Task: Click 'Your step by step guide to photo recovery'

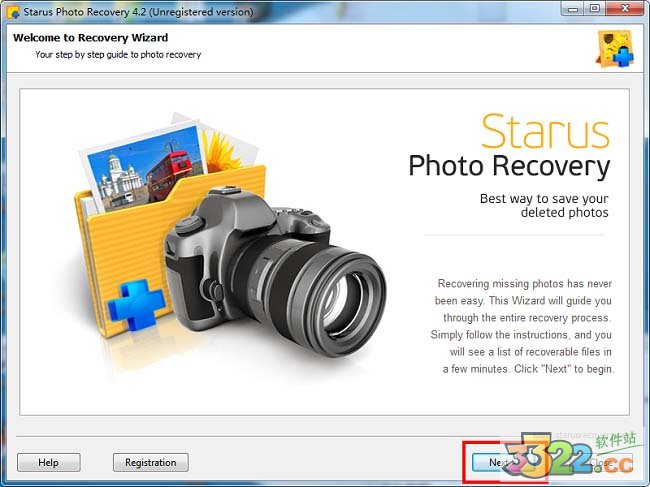Action: pyautogui.click(x=118, y=55)
